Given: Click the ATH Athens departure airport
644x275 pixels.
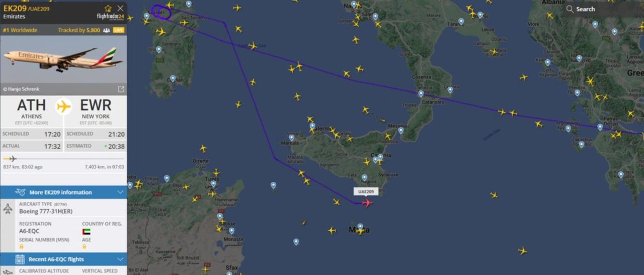Looking at the screenshot, I should [31, 109].
